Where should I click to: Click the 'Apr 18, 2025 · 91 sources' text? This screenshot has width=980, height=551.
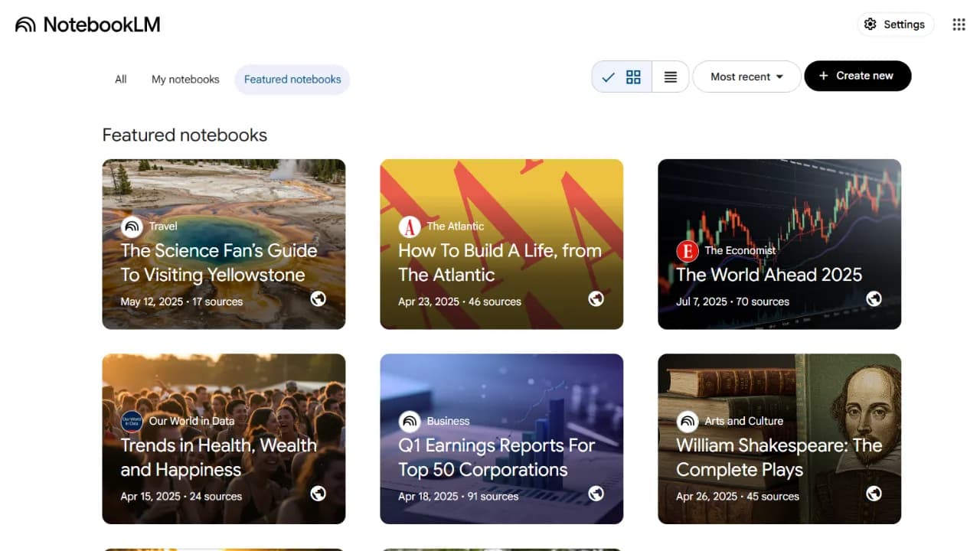(x=459, y=497)
